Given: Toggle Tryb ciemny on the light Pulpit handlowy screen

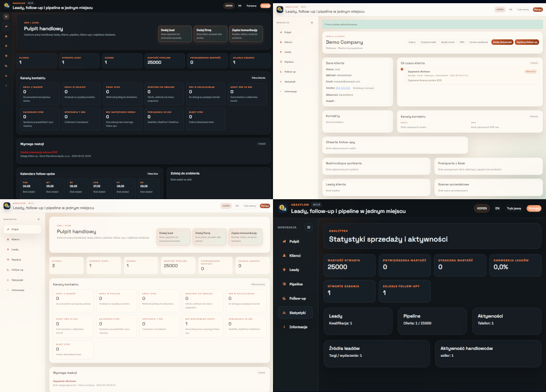Looking at the screenshot, I should tap(250, 206).
